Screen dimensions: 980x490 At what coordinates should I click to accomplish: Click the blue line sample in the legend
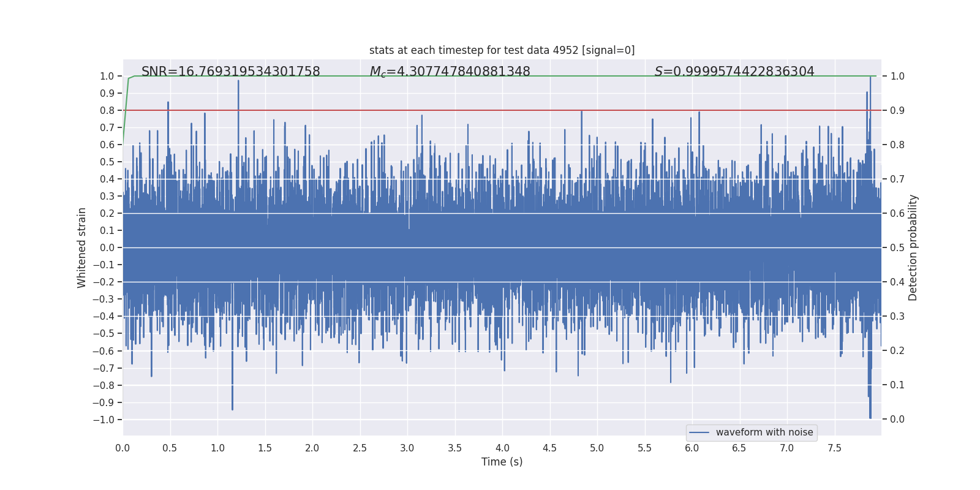[x=699, y=432]
